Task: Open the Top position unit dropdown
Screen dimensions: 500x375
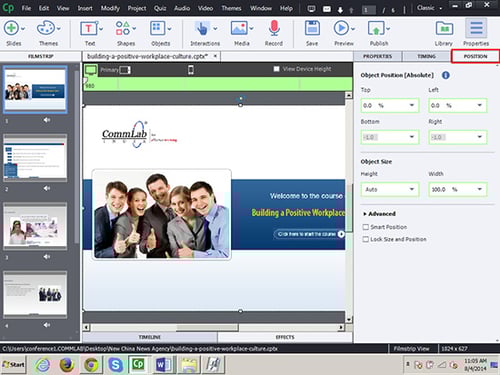Action: [412, 105]
